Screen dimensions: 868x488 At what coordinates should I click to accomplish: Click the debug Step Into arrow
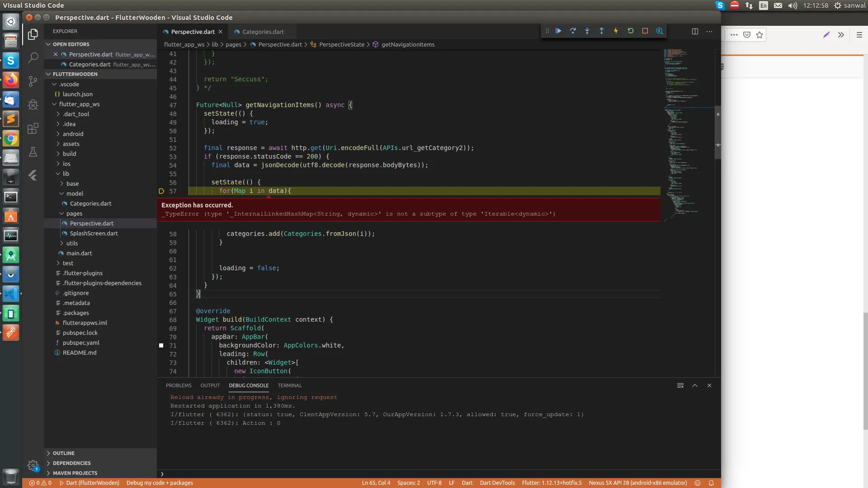(587, 31)
